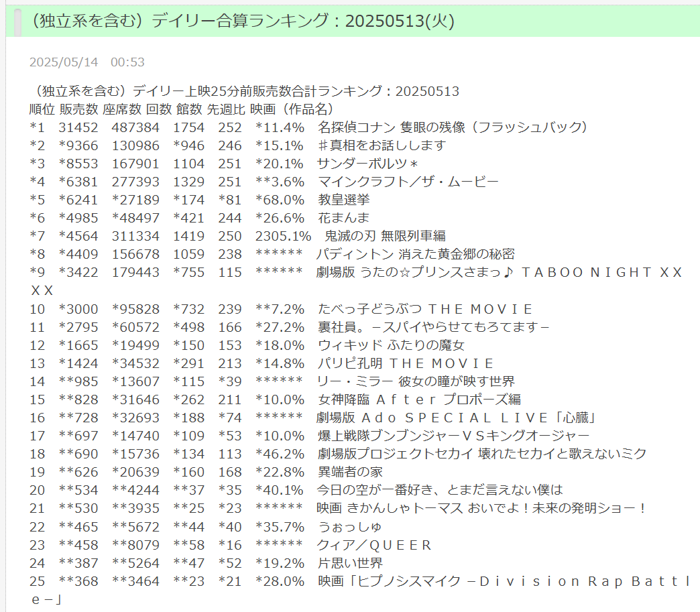
Task: Select the title "ウィキッド ふたりの魔女"
Action: point(391,345)
